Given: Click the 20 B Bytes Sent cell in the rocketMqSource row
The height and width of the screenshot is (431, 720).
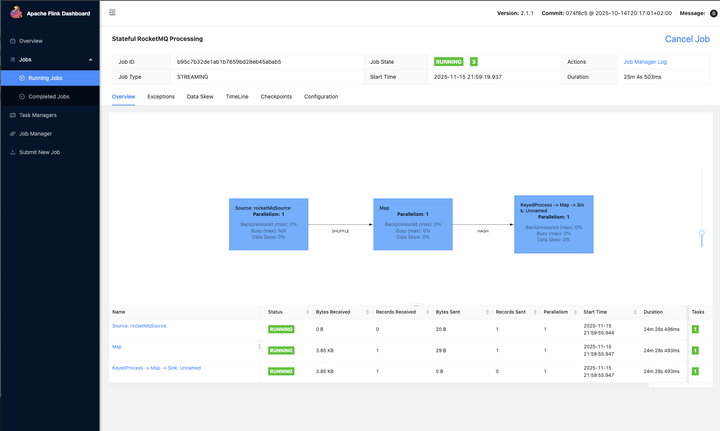Looking at the screenshot, I should coord(441,329).
